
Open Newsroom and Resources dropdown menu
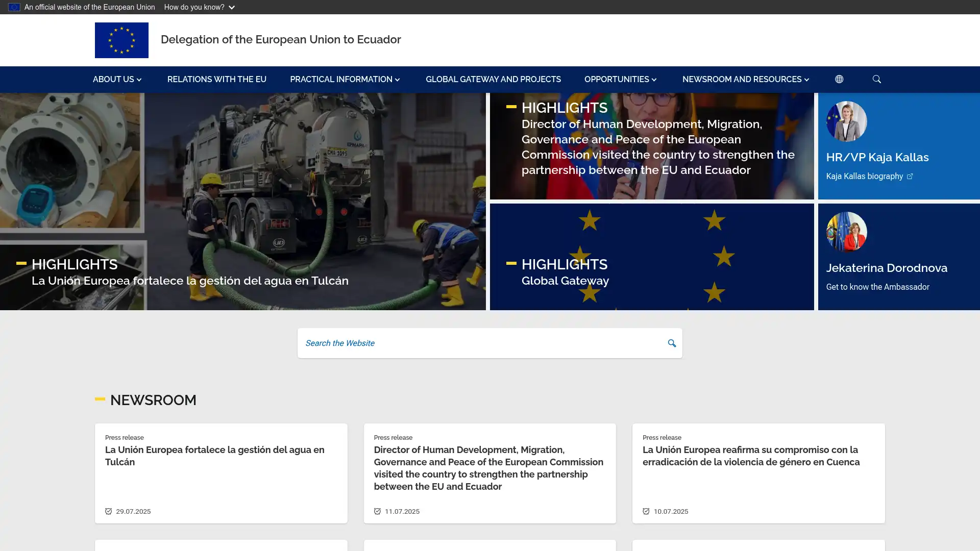point(745,80)
